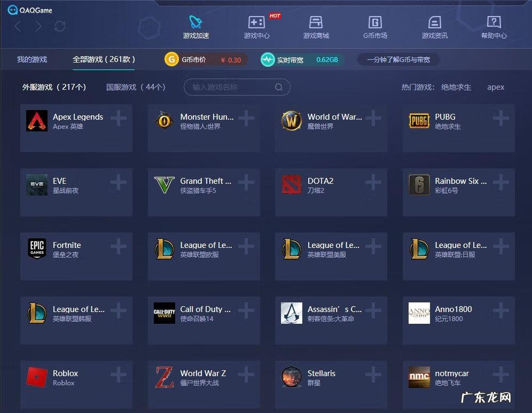Click the plus icon on DOTA2 card
The width and height of the screenshot is (532, 413).
pos(373,183)
